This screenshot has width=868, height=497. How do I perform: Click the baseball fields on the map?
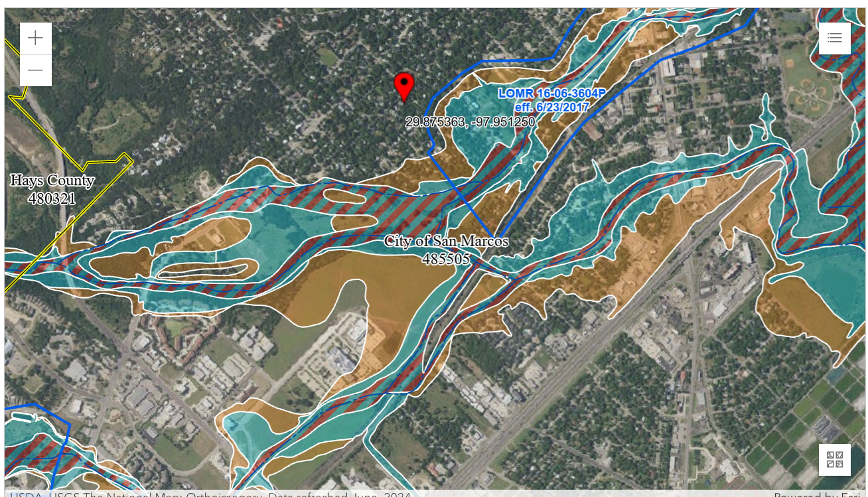[x=807, y=86]
